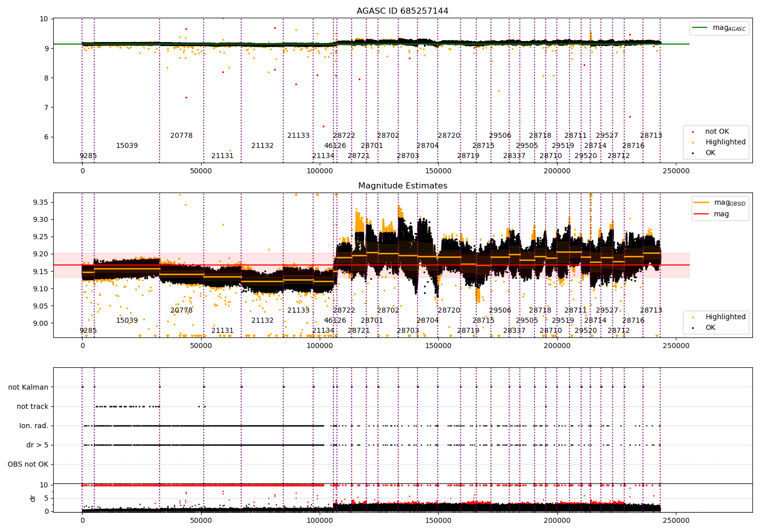This screenshot has width=760, height=532.
Task: Click obsid label 15039 in the top plot
Action: 127,145
